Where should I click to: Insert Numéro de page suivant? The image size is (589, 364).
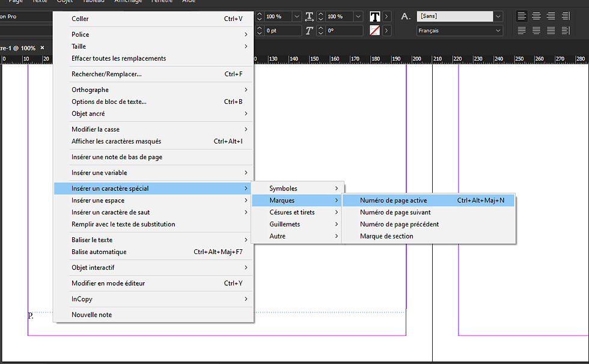pos(429,213)
